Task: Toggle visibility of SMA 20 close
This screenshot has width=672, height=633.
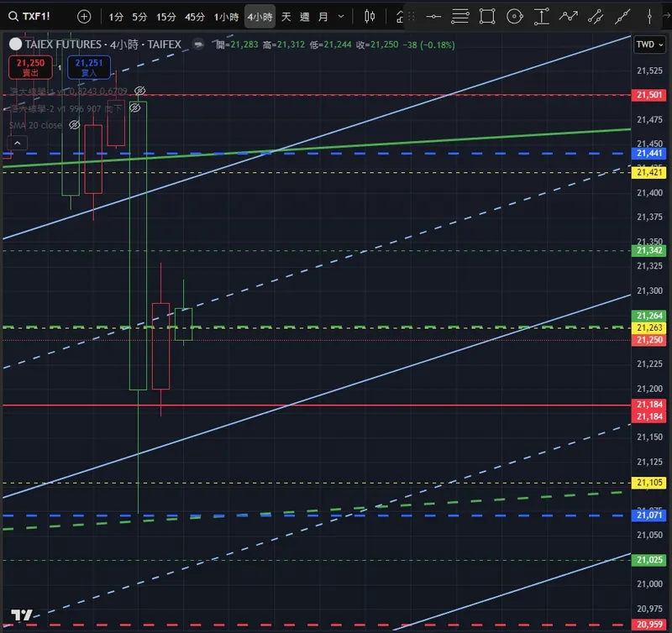Action: (75, 125)
